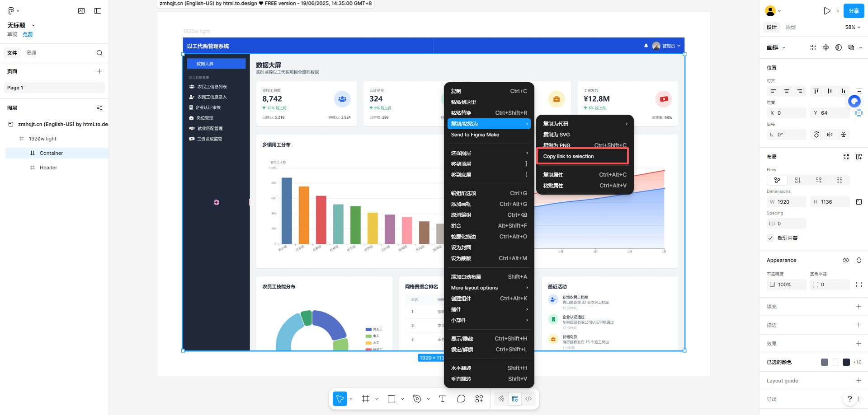Switch to the Prototype tab
This screenshot has height=415, width=868.
pos(791,27)
